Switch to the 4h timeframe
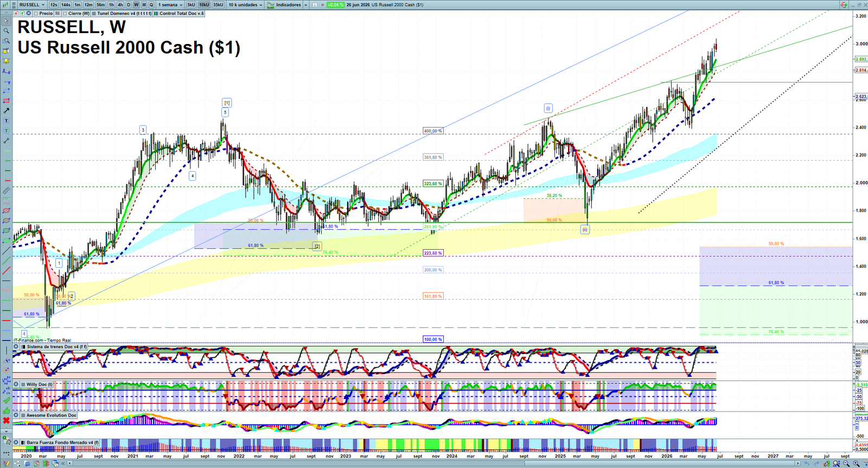 tap(120, 5)
